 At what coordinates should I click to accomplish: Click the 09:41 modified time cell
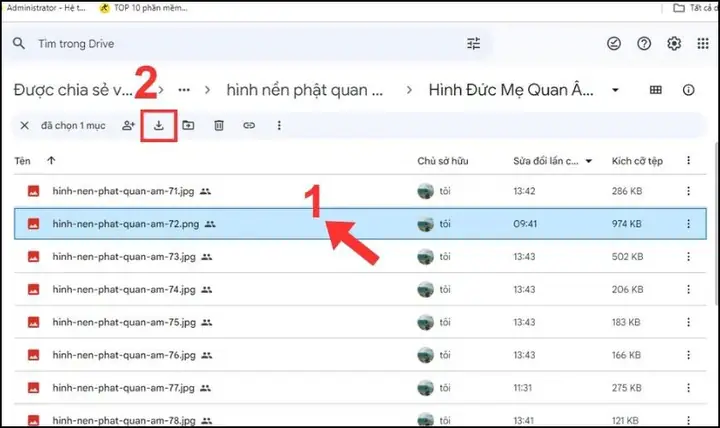525,224
